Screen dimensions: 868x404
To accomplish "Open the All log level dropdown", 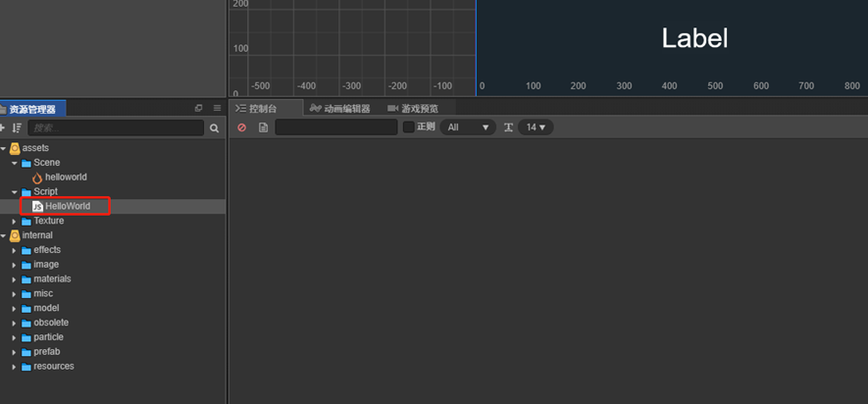I will [468, 127].
